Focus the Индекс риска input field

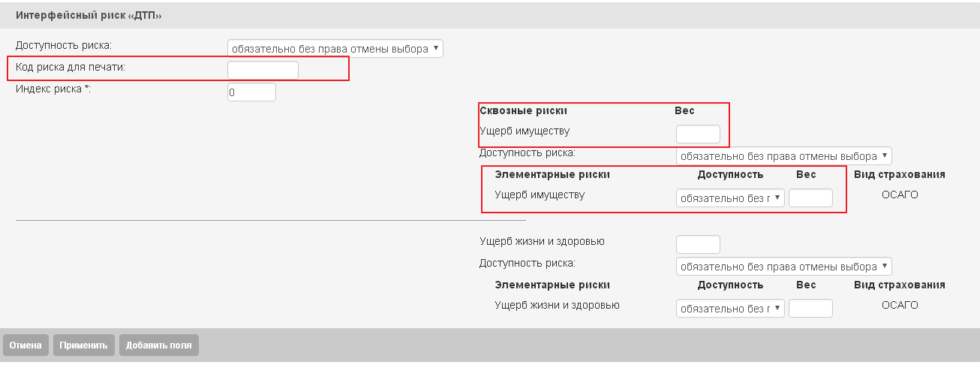pyautogui.click(x=251, y=92)
